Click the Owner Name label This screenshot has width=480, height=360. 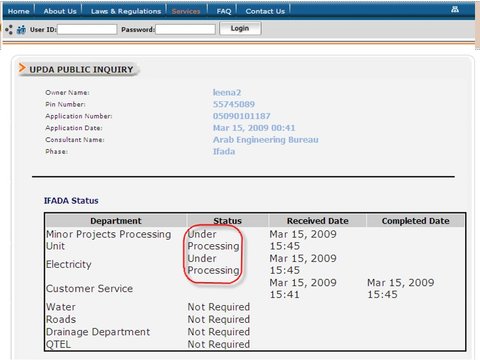(x=67, y=92)
